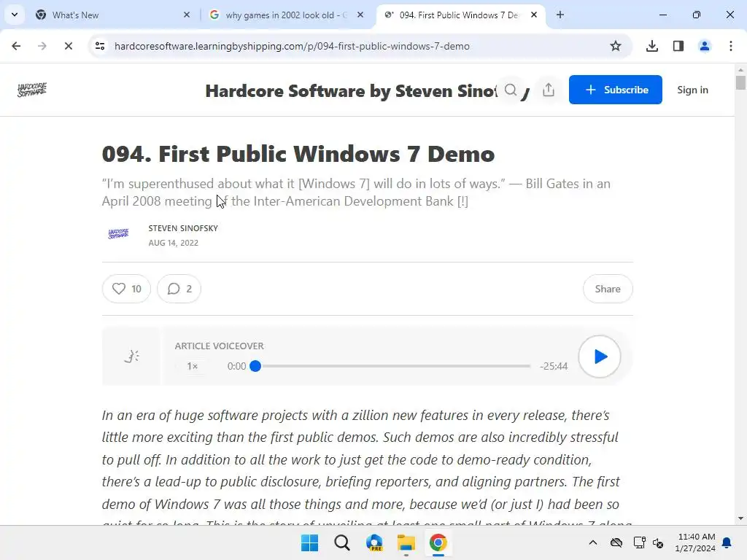This screenshot has width=747, height=560.
Task: Close the Windows 7 Demo tab
Action: 534,15
